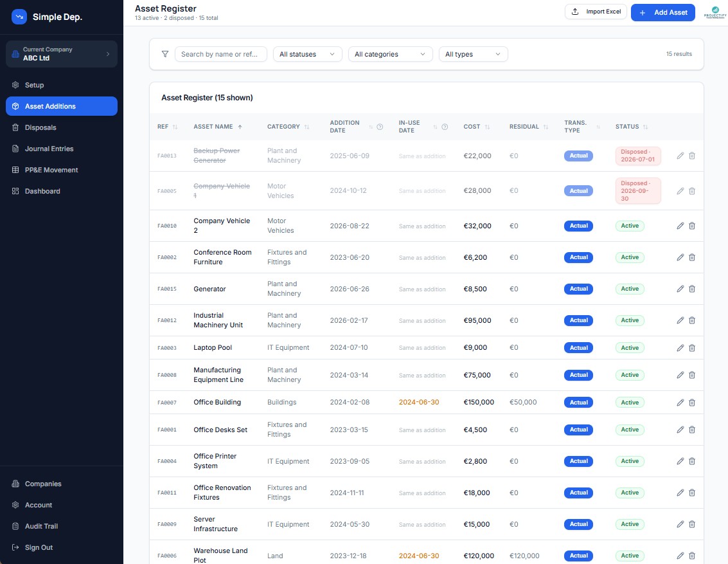Screen dimensions: 728x564
Task: Edit the Office Building asset
Action: pyautogui.click(x=680, y=403)
